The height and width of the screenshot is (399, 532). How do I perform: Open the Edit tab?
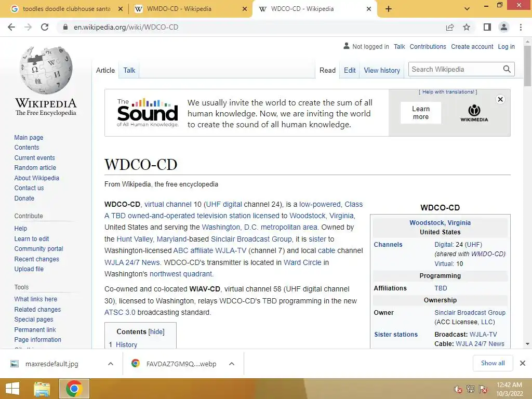click(x=350, y=70)
